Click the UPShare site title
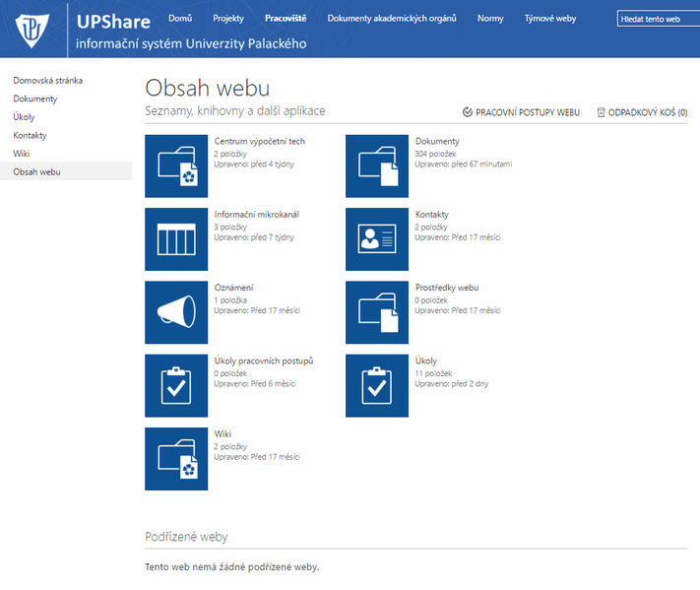 pos(113,22)
